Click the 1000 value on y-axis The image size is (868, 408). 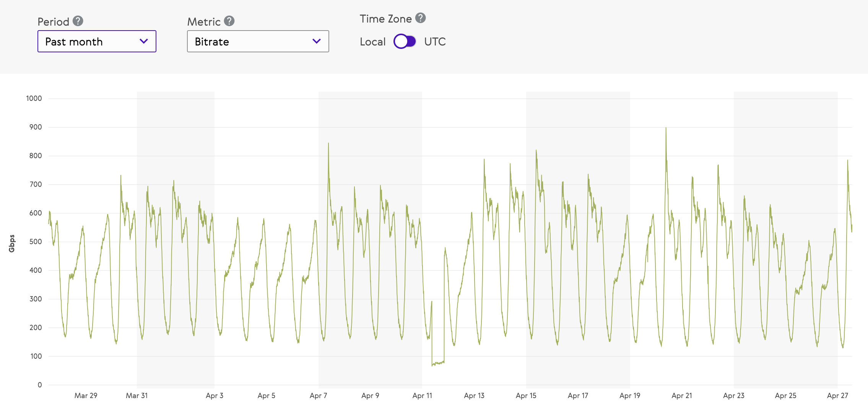click(x=34, y=98)
